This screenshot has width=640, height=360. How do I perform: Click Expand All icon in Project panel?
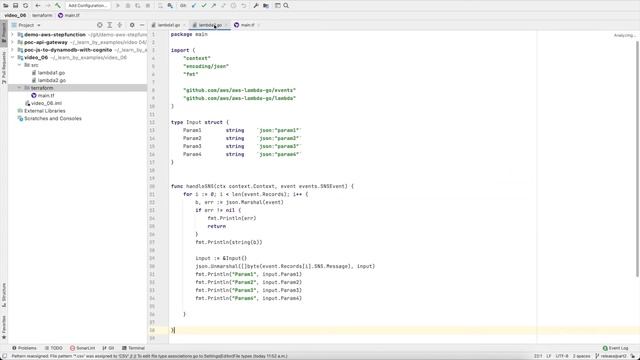pos(109,25)
